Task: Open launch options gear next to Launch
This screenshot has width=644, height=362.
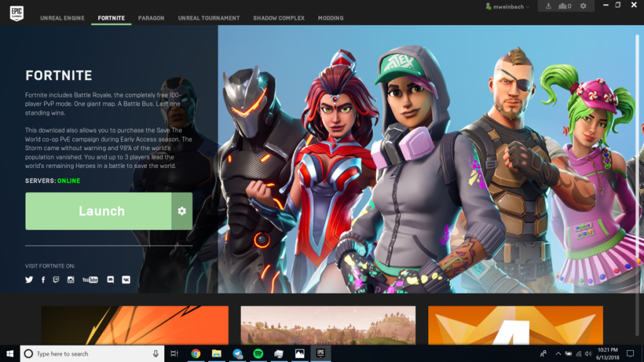Action: [182, 211]
